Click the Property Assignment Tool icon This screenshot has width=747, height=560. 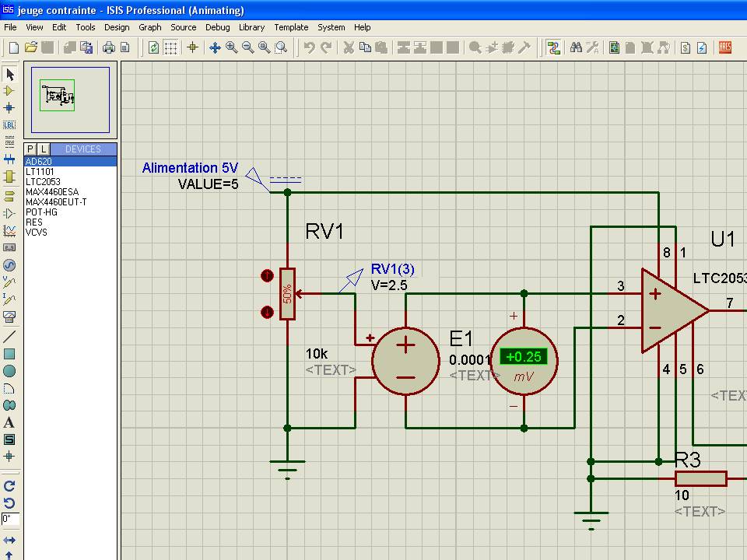click(x=592, y=47)
